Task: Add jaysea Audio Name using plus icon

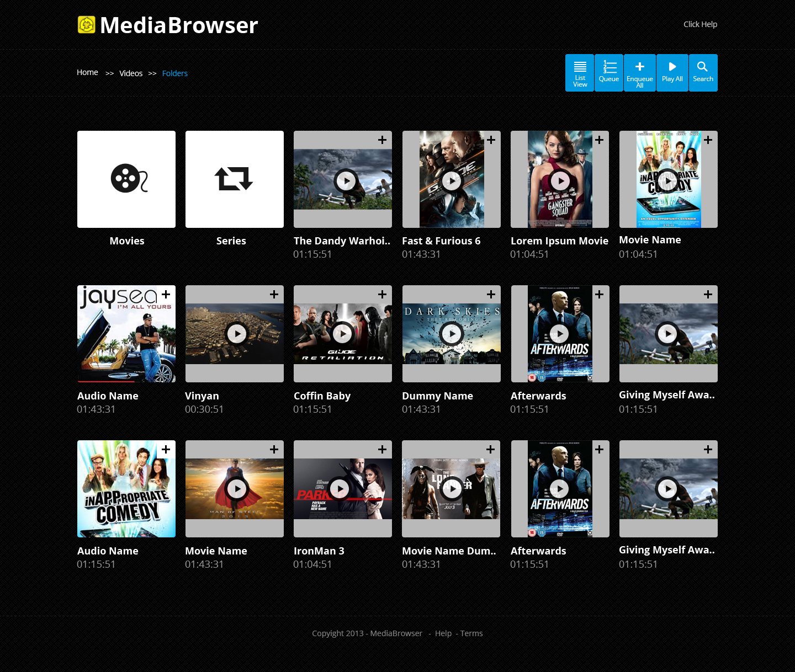Action: point(166,295)
